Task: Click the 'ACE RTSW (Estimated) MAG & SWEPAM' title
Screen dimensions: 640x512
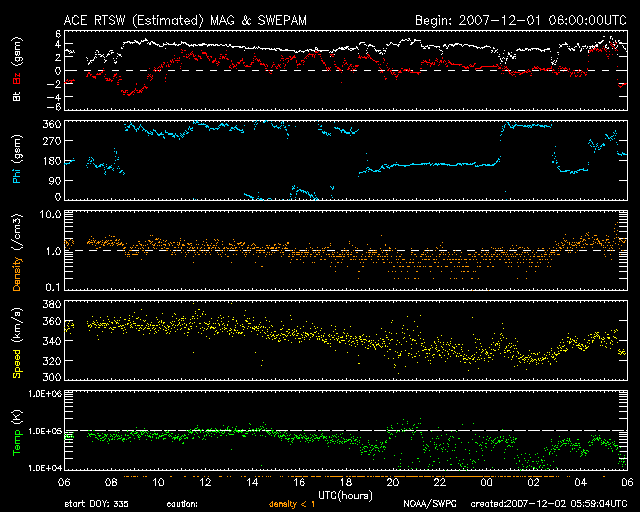Action: tap(185, 20)
